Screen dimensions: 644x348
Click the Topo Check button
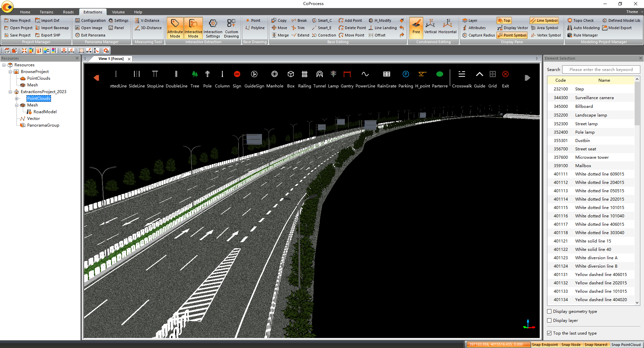[582, 20]
